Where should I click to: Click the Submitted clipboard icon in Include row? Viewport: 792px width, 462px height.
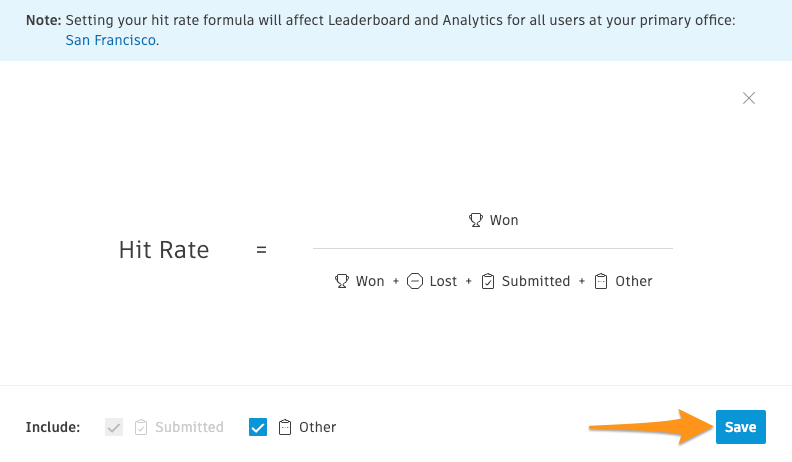pyautogui.click(x=141, y=427)
